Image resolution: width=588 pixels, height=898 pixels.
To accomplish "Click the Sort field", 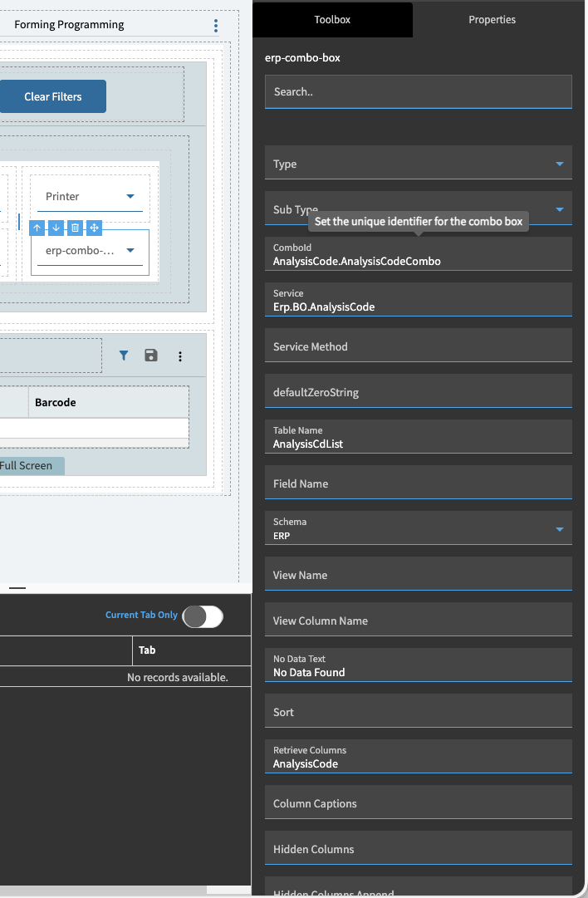I will (419, 711).
